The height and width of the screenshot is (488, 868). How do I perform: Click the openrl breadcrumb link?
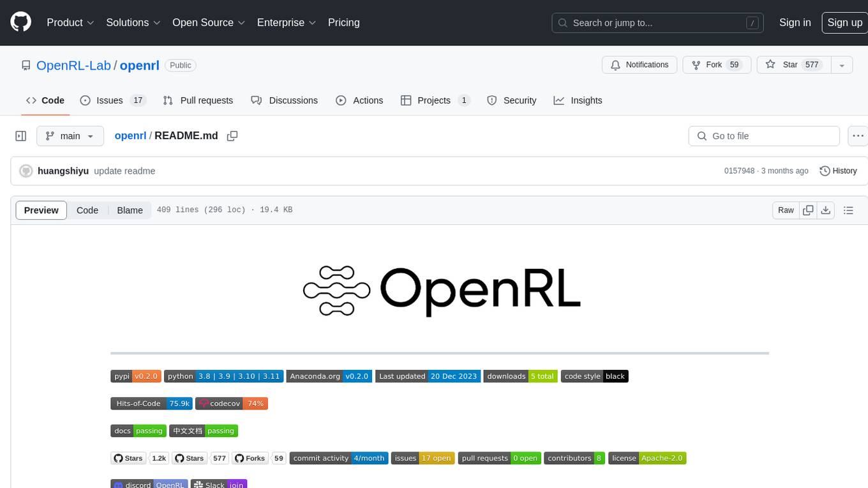pos(130,135)
